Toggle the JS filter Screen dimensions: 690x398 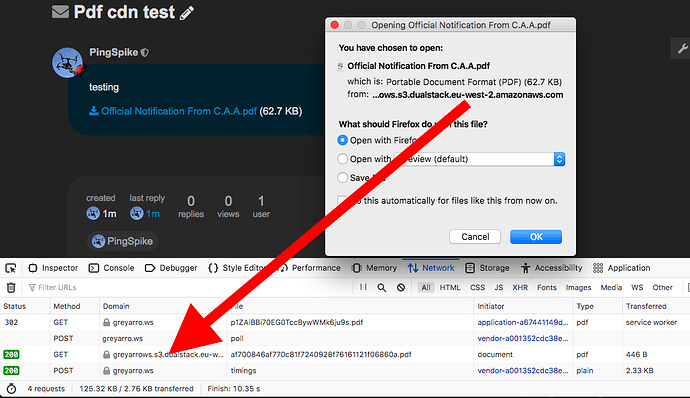click(x=498, y=287)
